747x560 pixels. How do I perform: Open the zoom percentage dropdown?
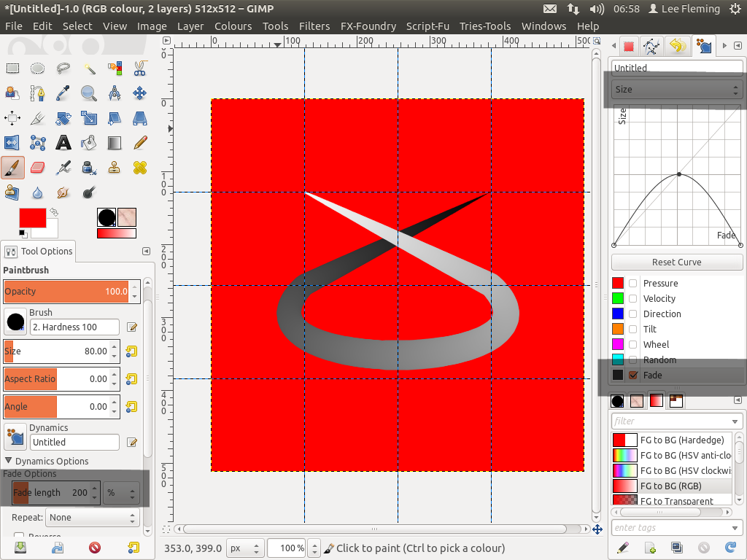tap(314, 548)
